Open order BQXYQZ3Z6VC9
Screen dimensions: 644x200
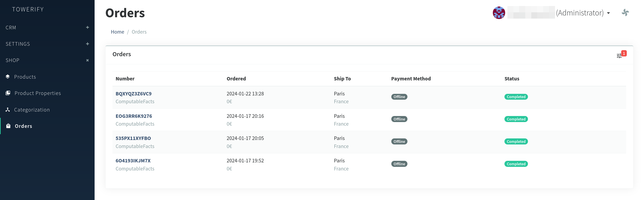pos(133,94)
